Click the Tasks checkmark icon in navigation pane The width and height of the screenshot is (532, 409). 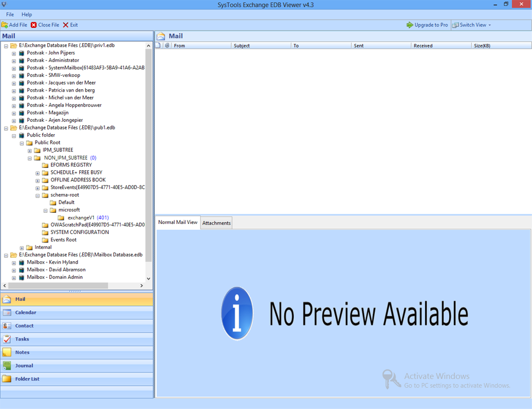point(7,339)
